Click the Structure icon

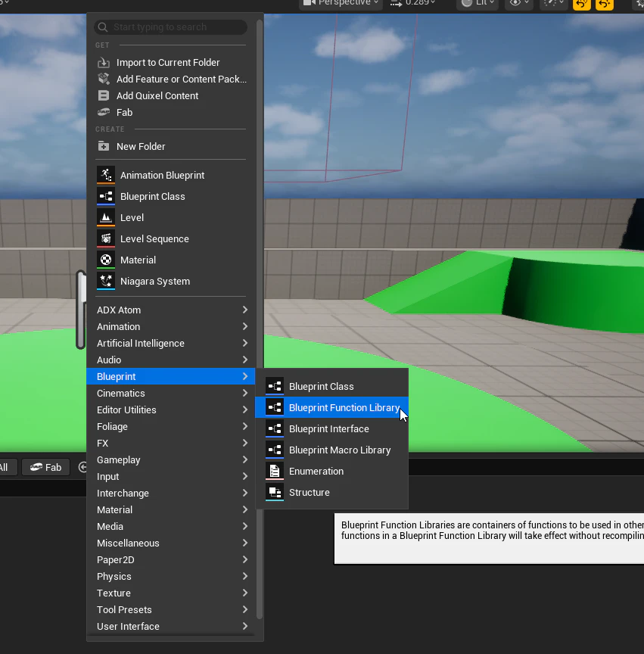pos(275,493)
